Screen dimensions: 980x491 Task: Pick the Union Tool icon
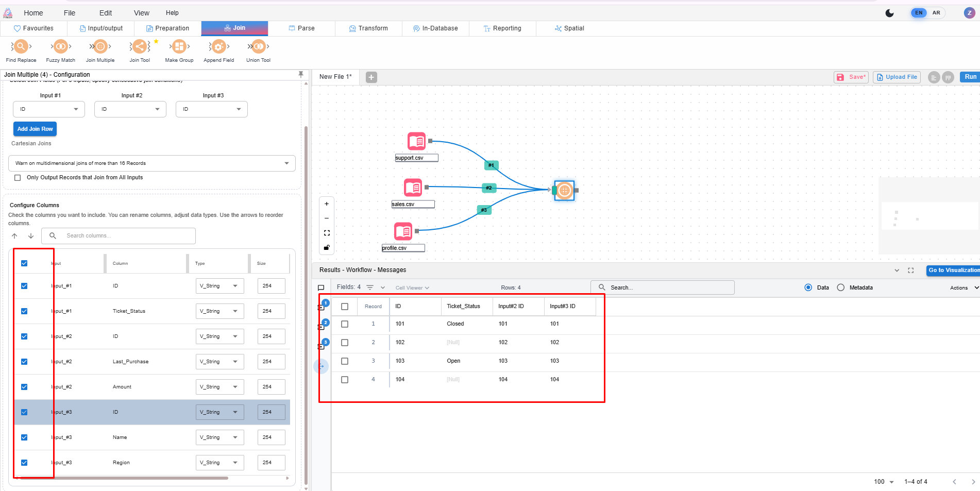258,47
